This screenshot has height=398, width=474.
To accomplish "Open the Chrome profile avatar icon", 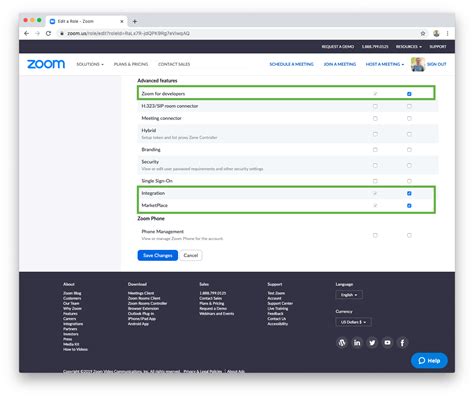I will tap(436, 33).
